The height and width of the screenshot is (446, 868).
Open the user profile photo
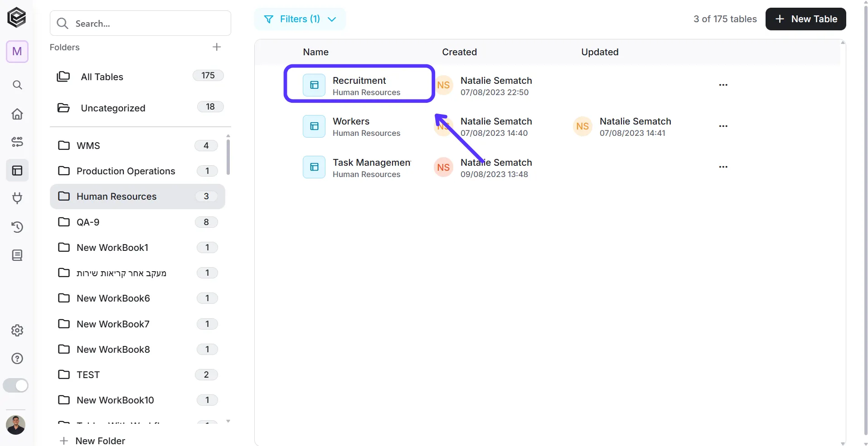click(x=16, y=425)
